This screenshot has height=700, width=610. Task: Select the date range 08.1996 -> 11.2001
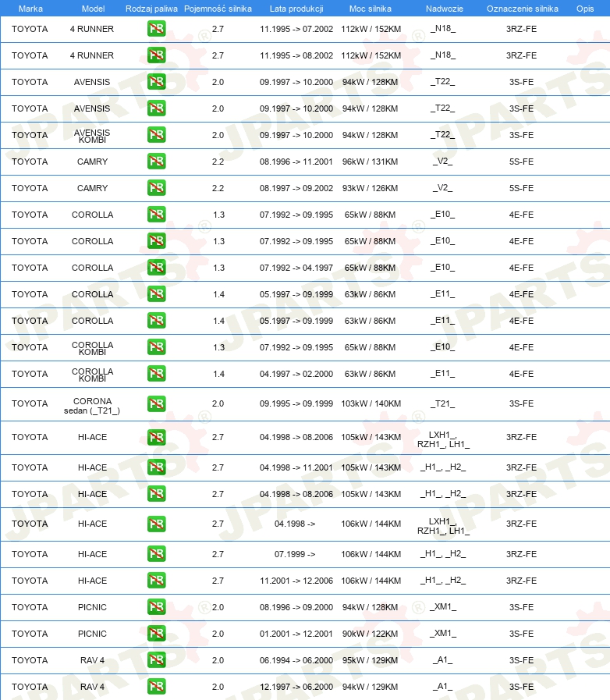[296, 162]
